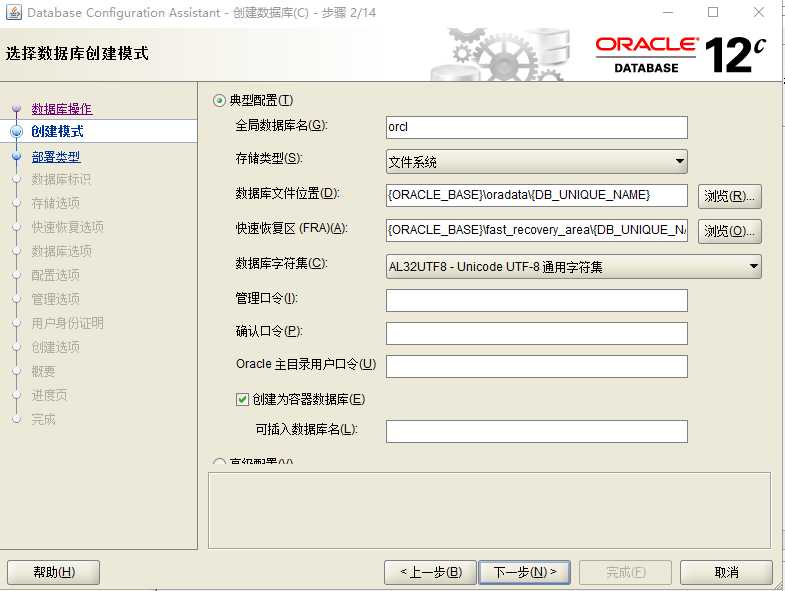Click the 数据库文件位置 path field

pos(537,195)
